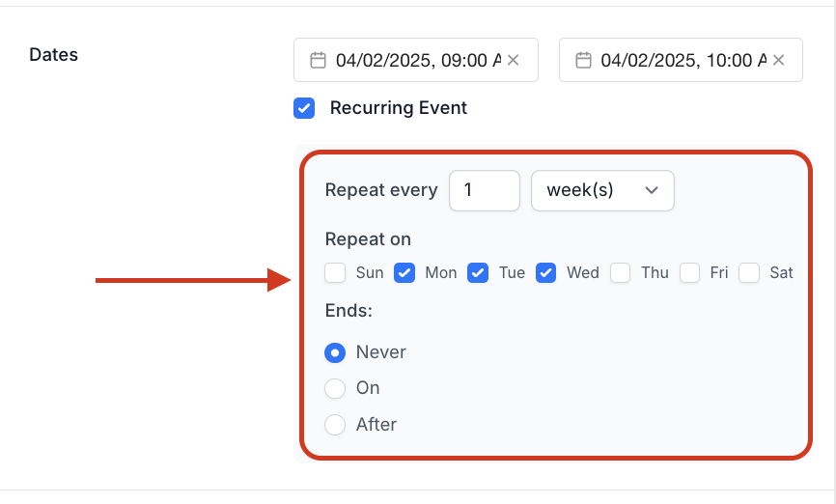836x504 pixels.
Task: Open the week(s) interval dropdown
Action: point(602,190)
